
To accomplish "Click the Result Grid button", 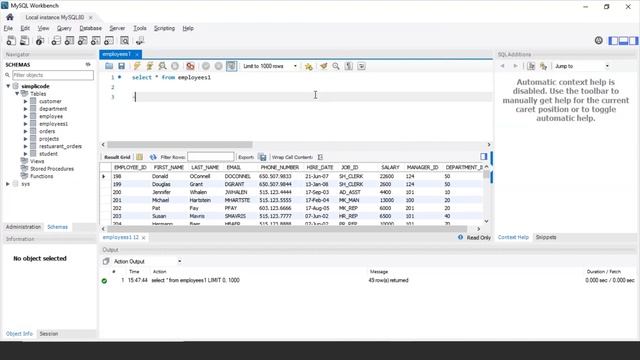I will 117,157.
